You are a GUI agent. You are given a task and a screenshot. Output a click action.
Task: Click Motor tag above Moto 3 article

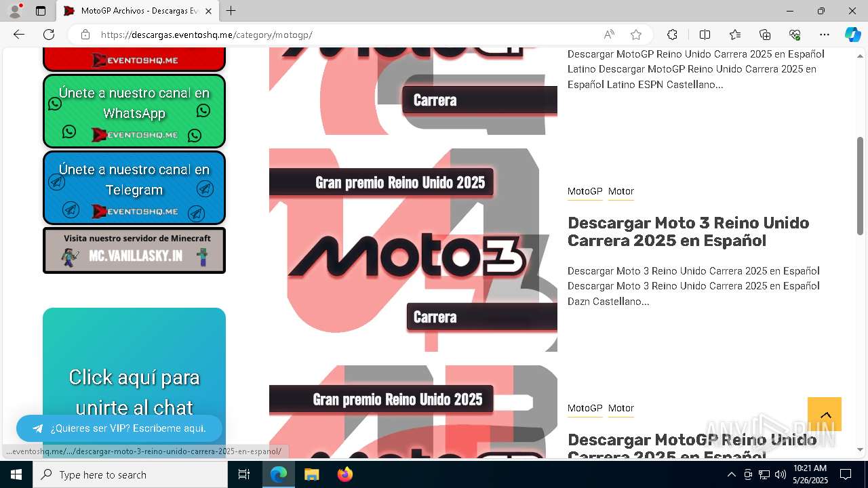tap(621, 192)
